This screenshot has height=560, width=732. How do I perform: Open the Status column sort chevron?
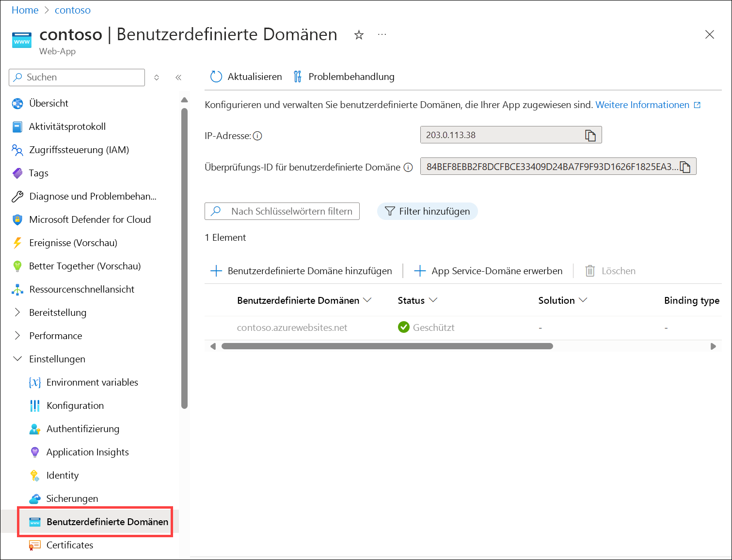click(433, 300)
